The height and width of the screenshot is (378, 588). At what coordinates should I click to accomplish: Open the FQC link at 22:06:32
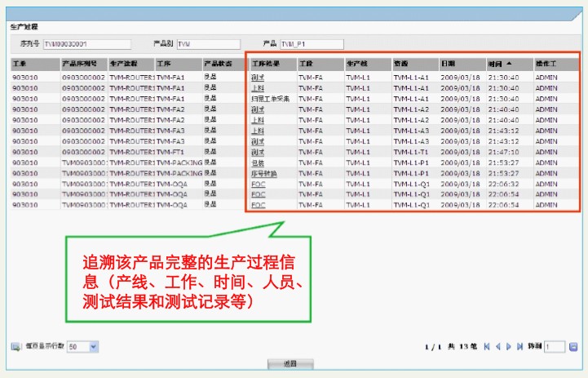point(258,185)
